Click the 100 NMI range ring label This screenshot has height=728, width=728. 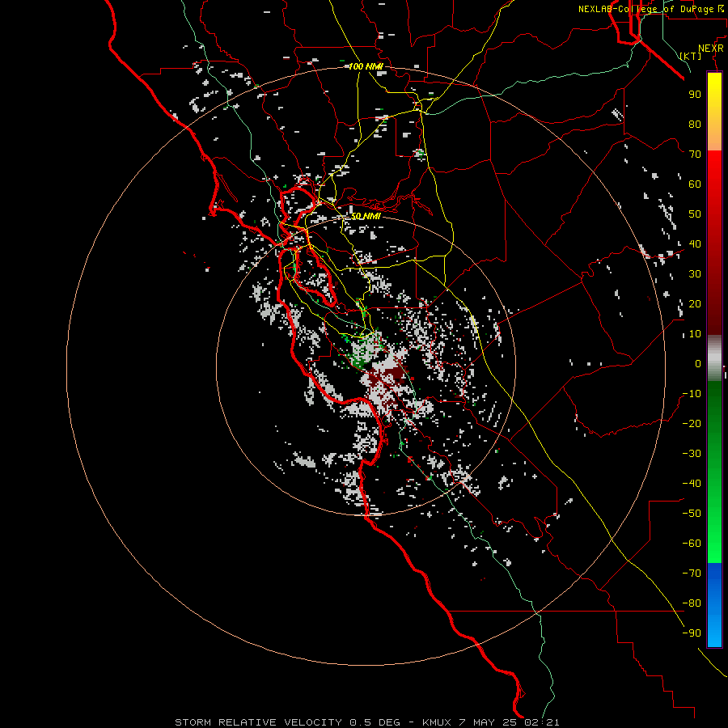click(x=366, y=67)
